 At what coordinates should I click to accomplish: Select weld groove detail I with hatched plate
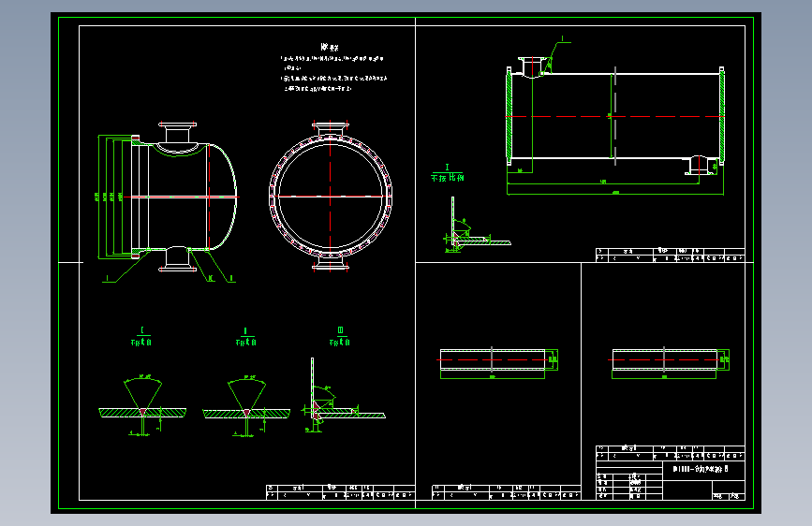point(142,406)
